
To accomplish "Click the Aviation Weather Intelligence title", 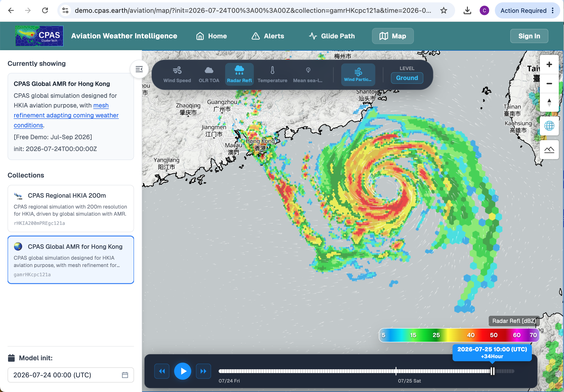I will [124, 36].
